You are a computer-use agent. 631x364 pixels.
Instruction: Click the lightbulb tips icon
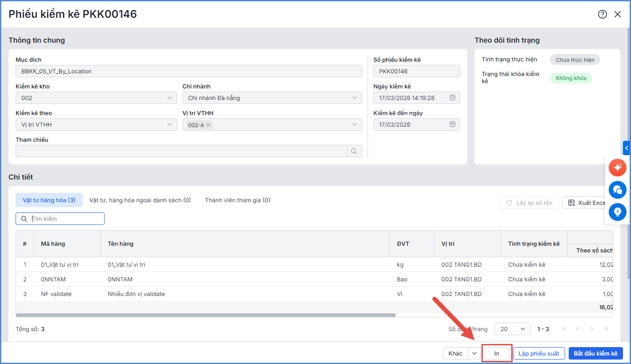[x=617, y=212]
